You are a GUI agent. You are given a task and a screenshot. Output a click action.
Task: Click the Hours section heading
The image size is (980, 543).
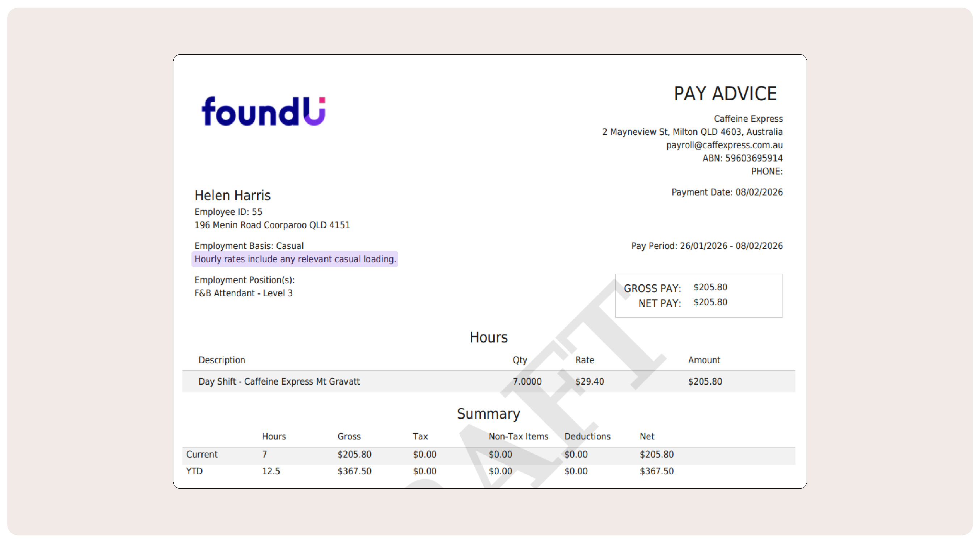pos(488,337)
